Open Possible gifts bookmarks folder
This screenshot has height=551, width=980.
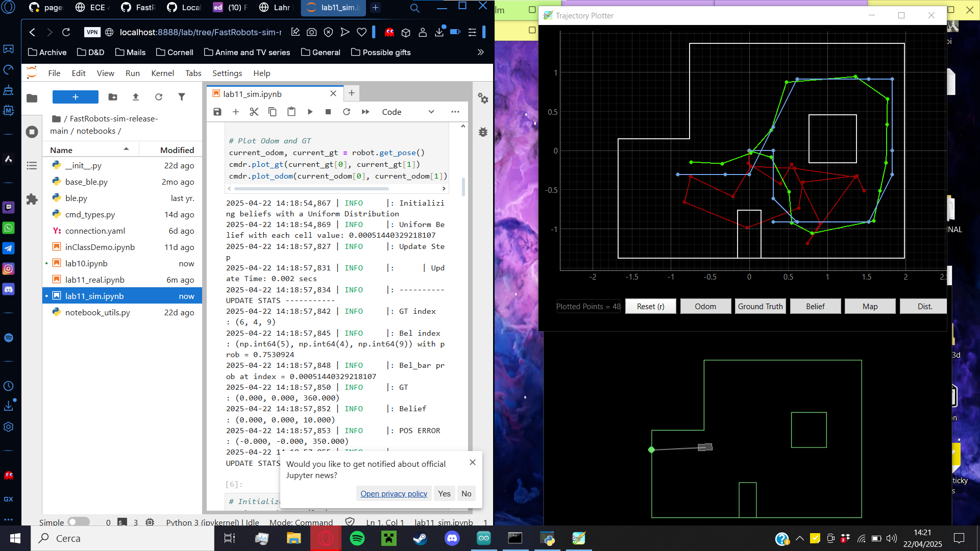tap(381, 52)
